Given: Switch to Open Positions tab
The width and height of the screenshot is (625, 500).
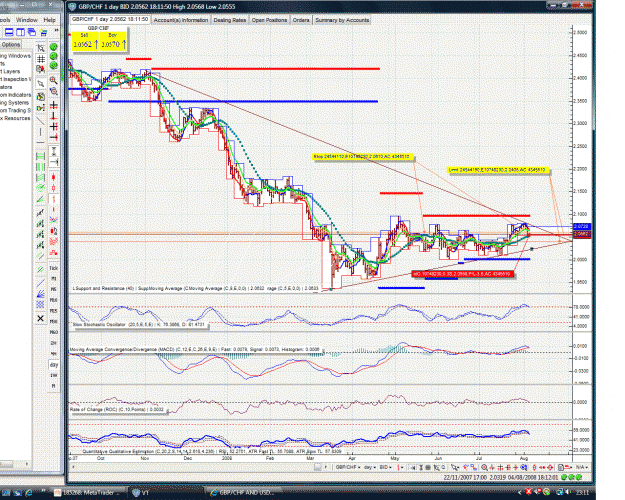Looking at the screenshot, I should coord(269,20).
